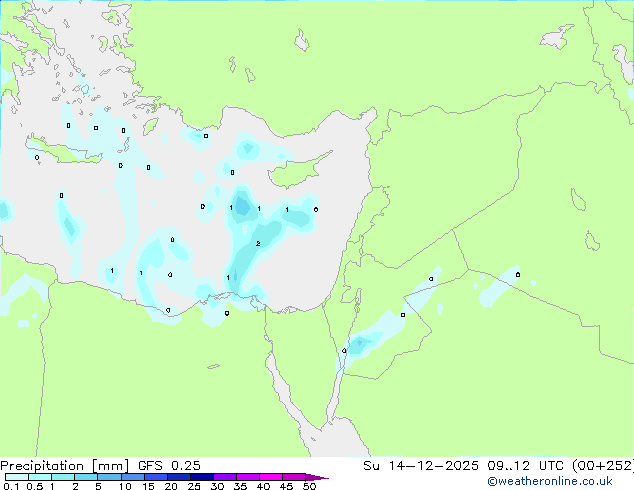Viewport: 634px width, 490px height.
Task: Click the '2' precipitation value on the map
Action: (x=258, y=243)
